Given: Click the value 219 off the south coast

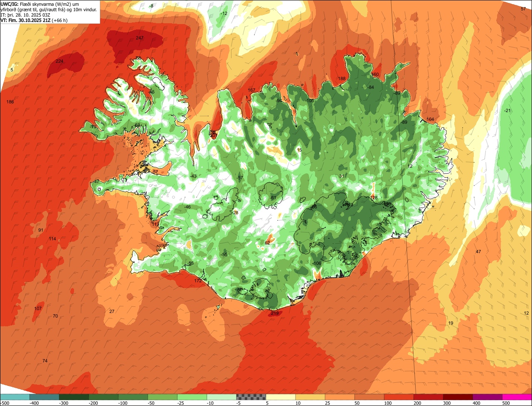Looking at the screenshot, I should coord(275,313).
